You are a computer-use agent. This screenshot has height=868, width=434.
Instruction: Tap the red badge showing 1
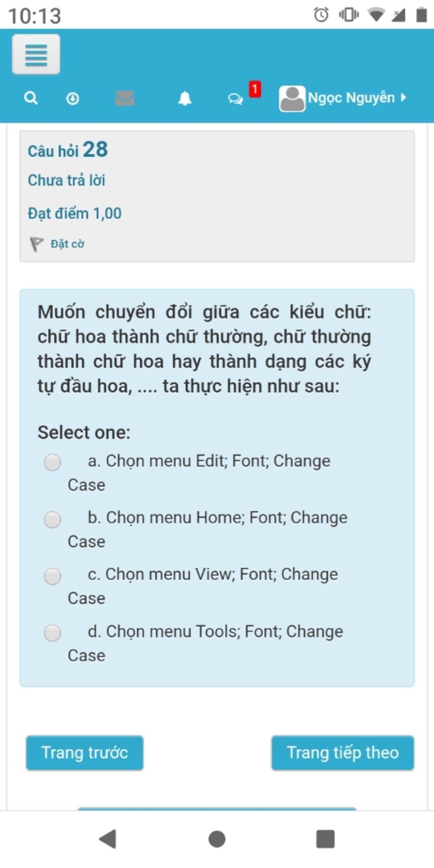[x=255, y=89]
